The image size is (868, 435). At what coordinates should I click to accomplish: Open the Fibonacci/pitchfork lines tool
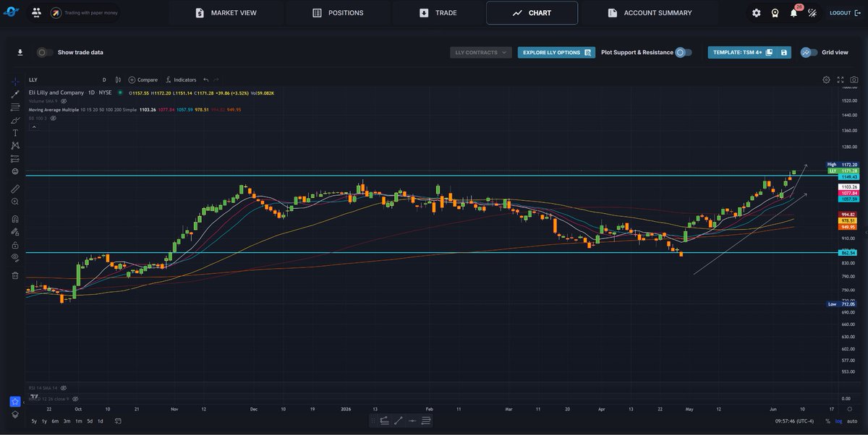15,107
